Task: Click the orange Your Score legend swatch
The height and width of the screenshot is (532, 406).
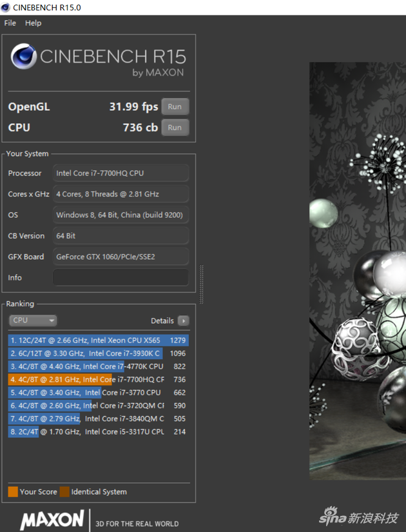Action: (13, 492)
